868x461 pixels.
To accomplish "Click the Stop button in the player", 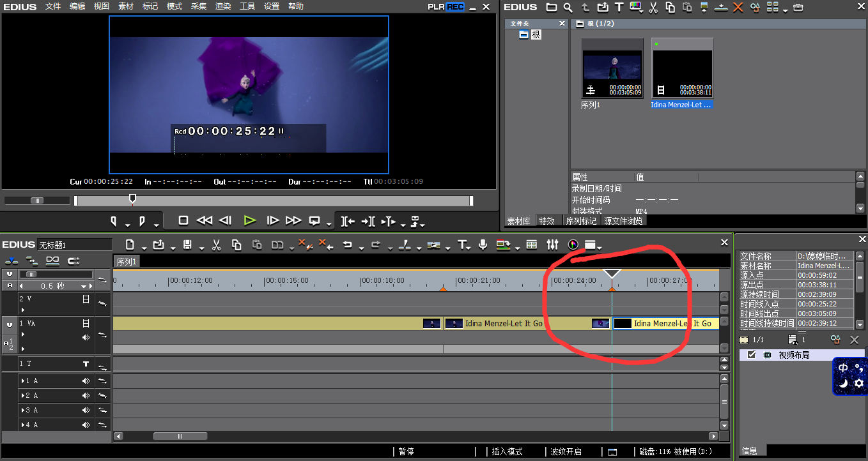I will [x=183, y=220].
